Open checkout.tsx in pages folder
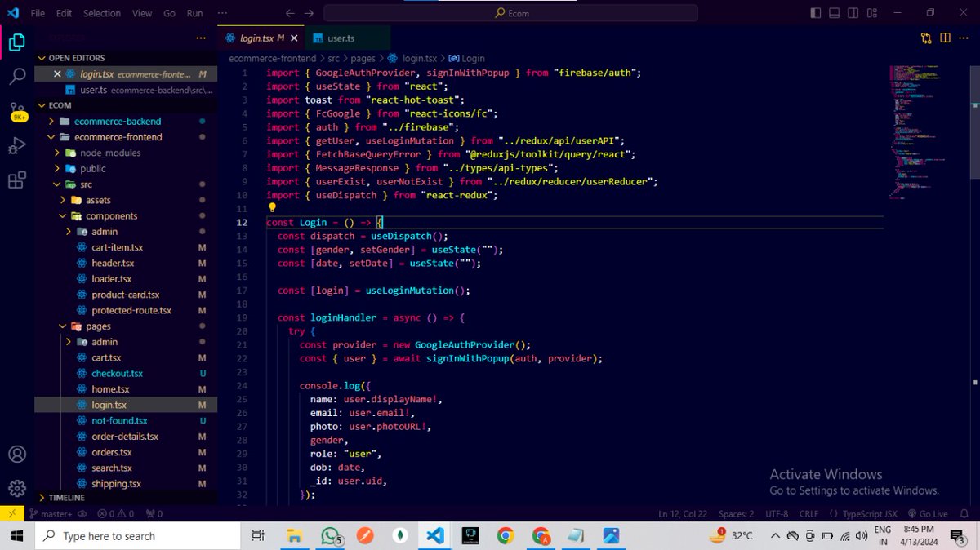This screenshot has width=980, height=550. click(x=117, y=374)
